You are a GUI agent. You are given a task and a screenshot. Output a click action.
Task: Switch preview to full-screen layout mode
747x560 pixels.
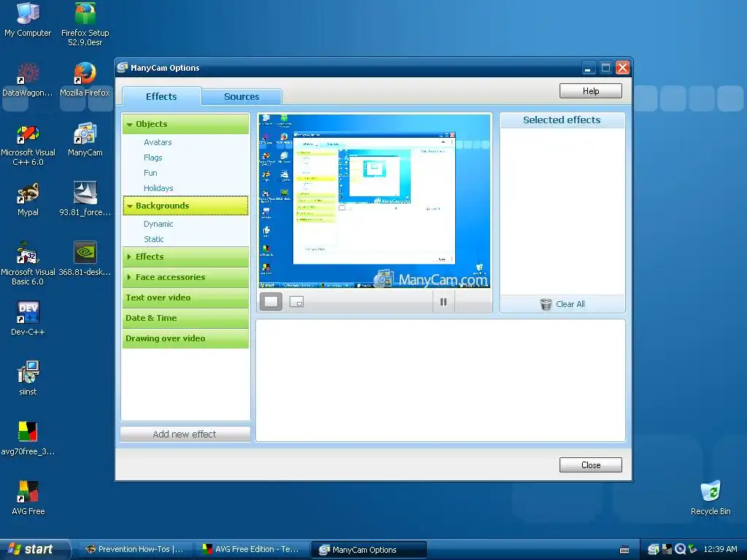(x=271, y=302)
